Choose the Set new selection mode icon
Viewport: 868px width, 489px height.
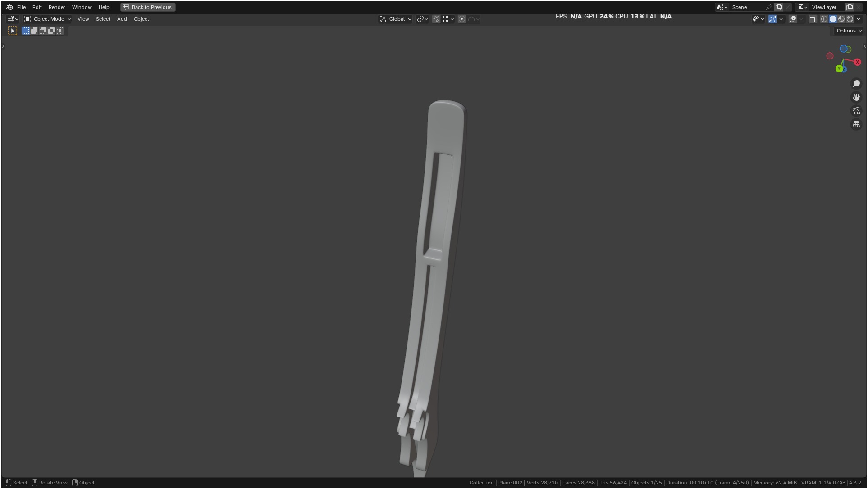pos(26,31)
